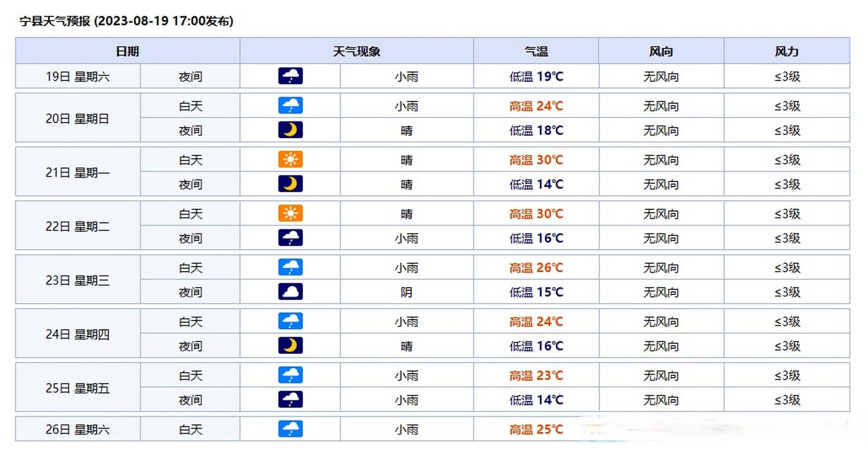
Task: Click the night rain icon for 22日 夜间
Action: (290, 238)
